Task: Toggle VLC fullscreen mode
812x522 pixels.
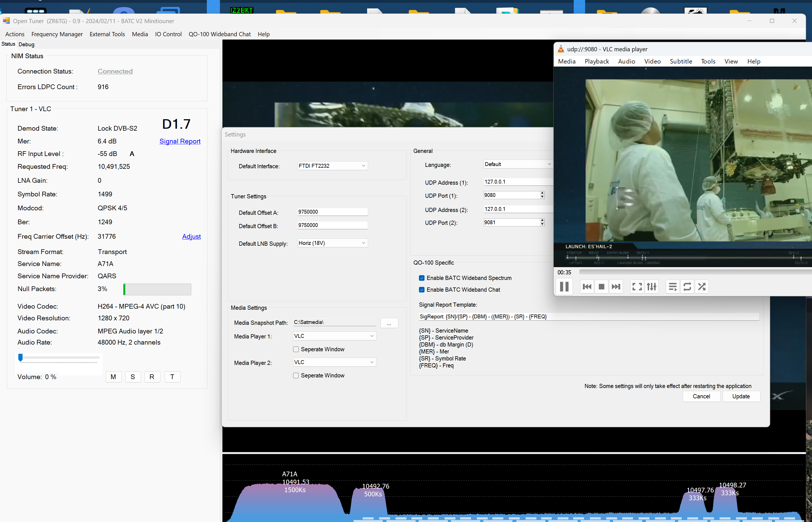Action: (637, 286)
